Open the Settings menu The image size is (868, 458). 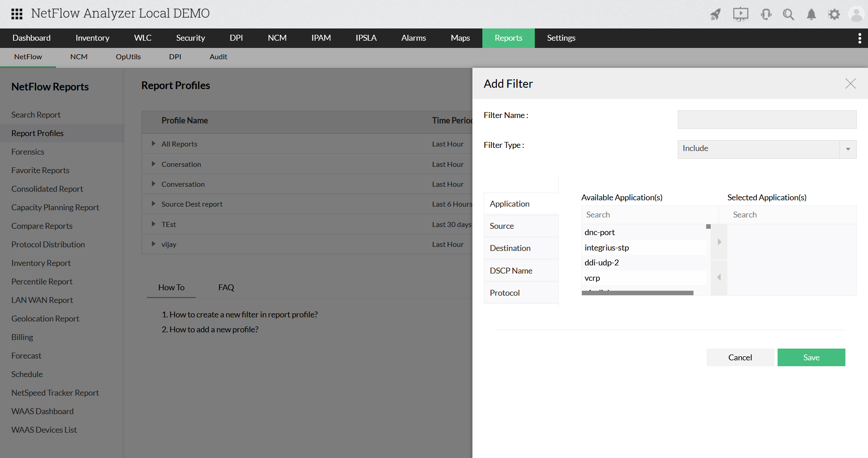pyautogui.click(x=561, y=38)
